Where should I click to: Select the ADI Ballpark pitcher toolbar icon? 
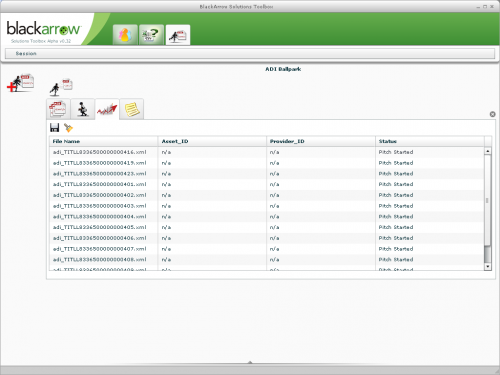(178, 35)
